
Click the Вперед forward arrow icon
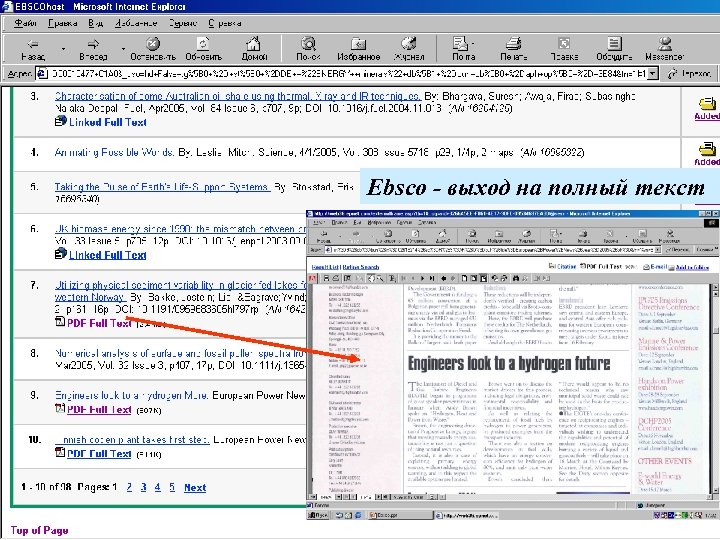coord(93,44)
